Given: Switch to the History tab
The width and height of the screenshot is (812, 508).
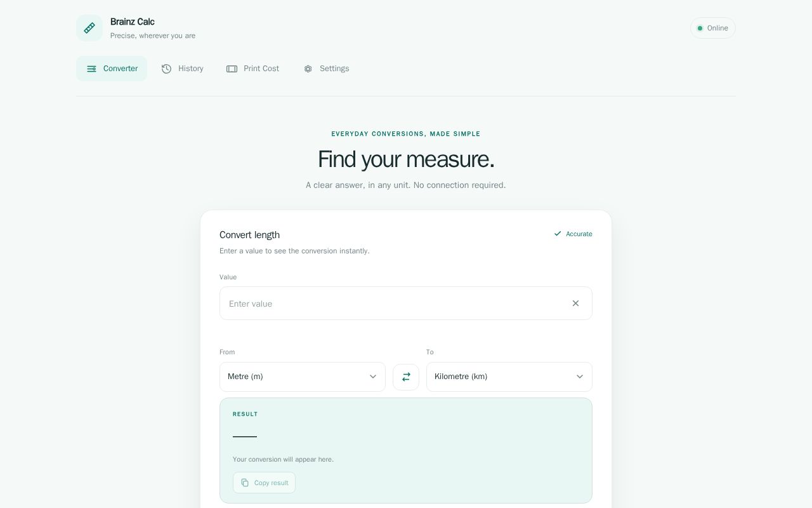Looking at the screenshot, I should click(x=182, y=69).
